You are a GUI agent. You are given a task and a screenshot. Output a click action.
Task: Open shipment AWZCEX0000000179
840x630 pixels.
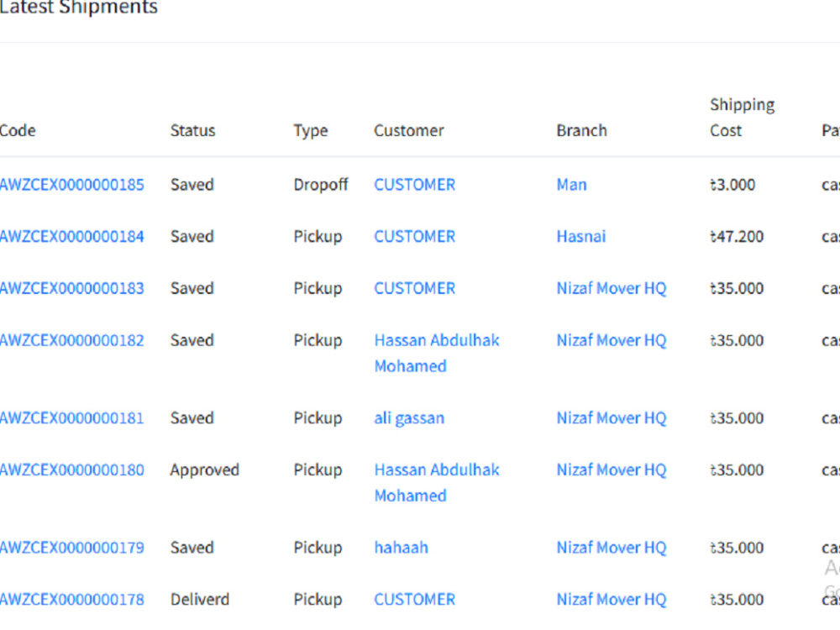(71, 548)
